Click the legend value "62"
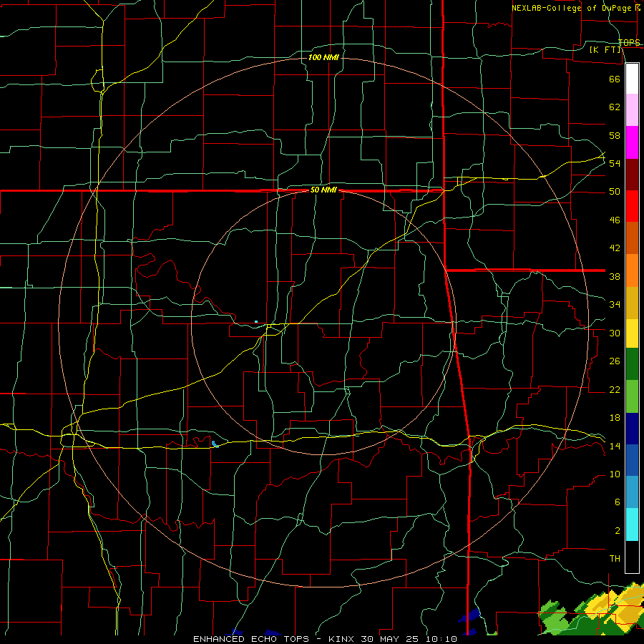The image size is (644, 644). pos(615,107)
